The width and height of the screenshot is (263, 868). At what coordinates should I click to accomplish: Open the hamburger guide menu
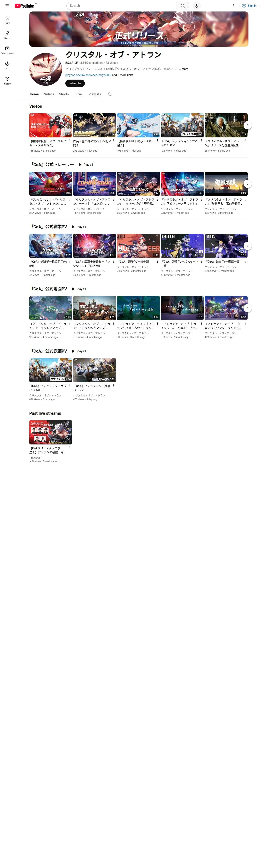coord(7,6)
